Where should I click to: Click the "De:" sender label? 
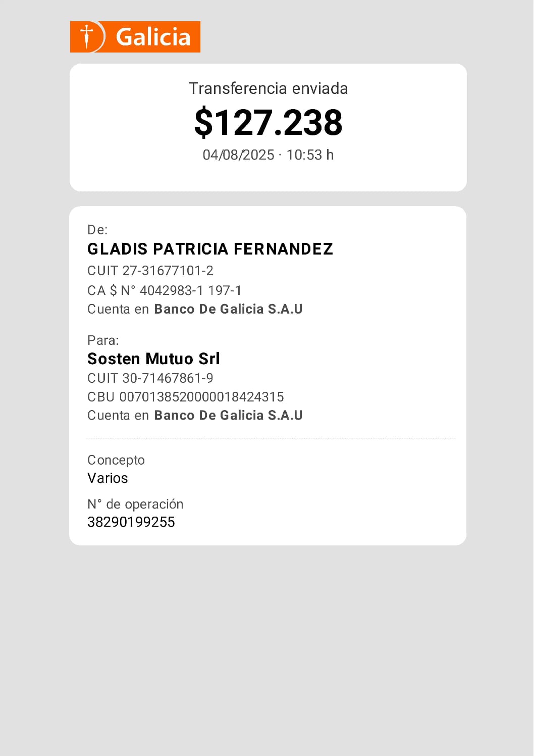pyautogui.click(x=97, y=230)
